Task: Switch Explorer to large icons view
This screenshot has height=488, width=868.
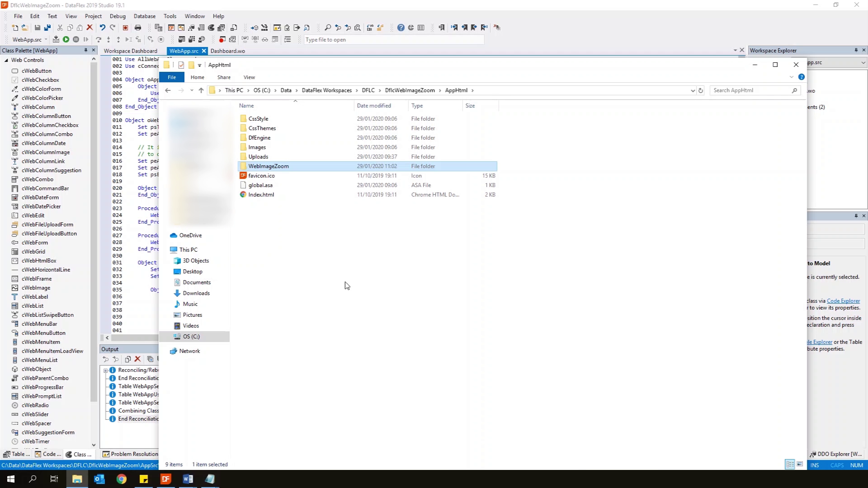Action: 800,465
